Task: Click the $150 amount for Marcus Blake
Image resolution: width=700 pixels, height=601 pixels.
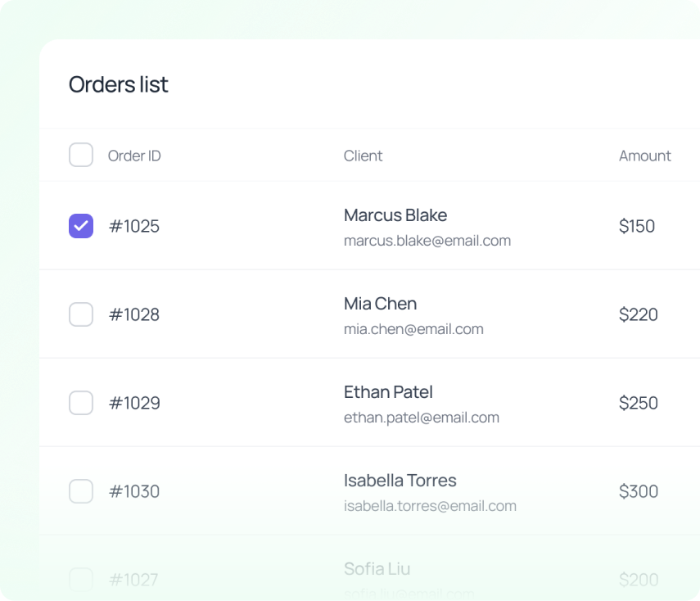Action: (637, 226)
